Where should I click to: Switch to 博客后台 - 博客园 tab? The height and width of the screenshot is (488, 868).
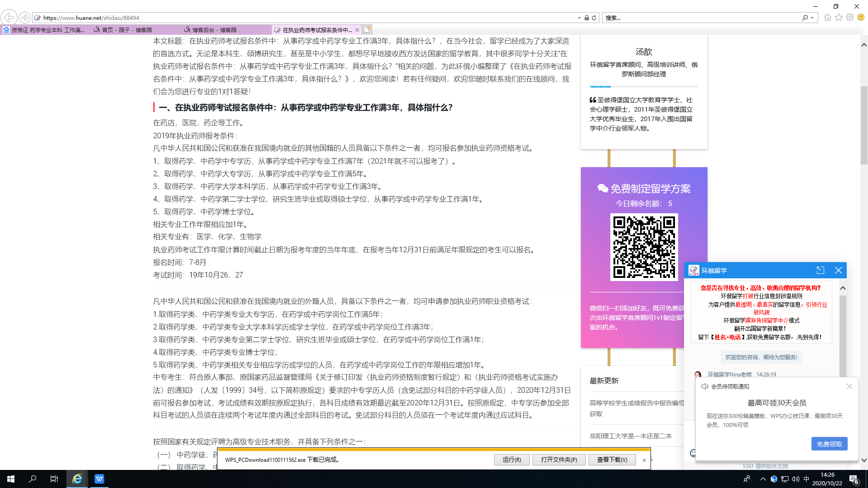(214, 30)
